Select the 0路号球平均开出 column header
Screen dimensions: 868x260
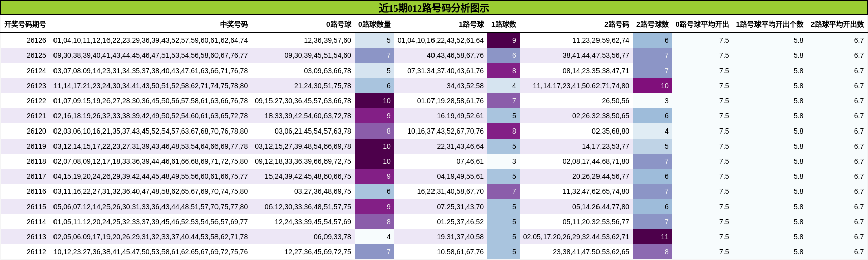coord(702,24)
